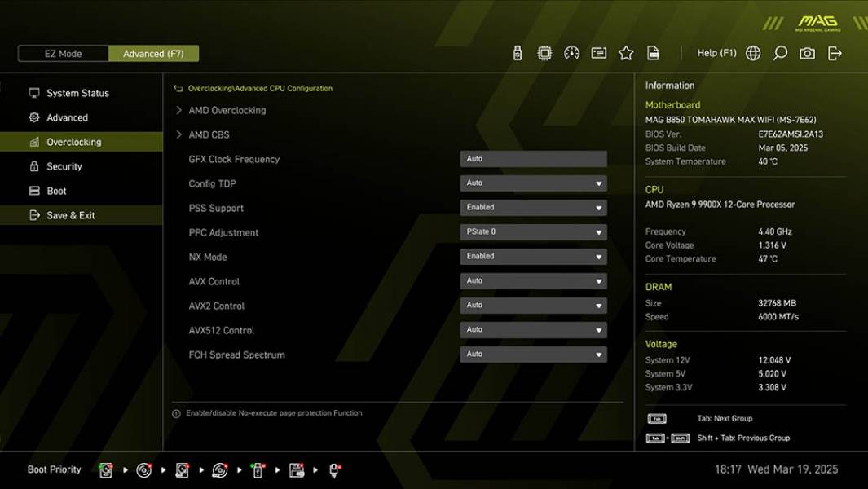Image resolution: width=868 pixels, height=489 pixels.
Task: Open the AVX512 Control dropdown
Action: (533, 330)
